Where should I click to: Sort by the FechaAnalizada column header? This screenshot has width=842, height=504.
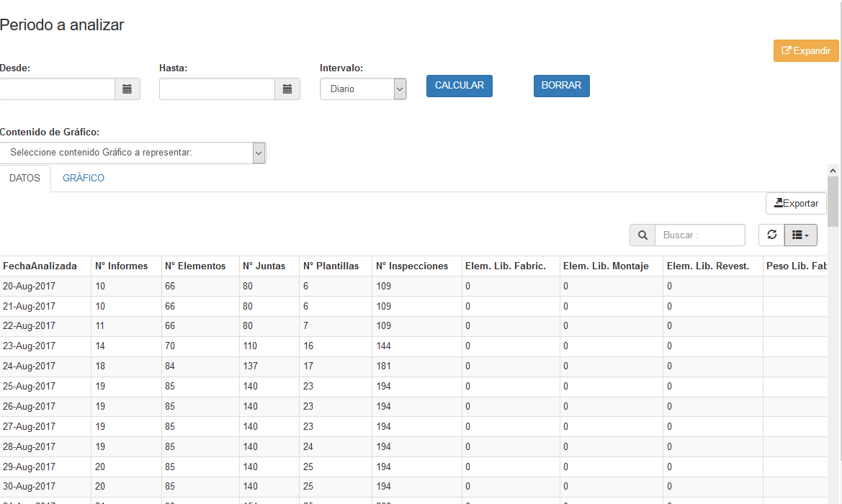pyautogui.click(x=40, y=266)
